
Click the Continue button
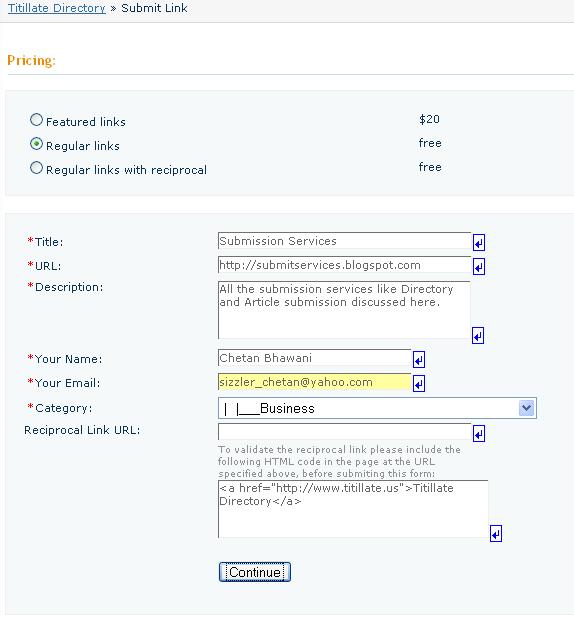[255, 572]
